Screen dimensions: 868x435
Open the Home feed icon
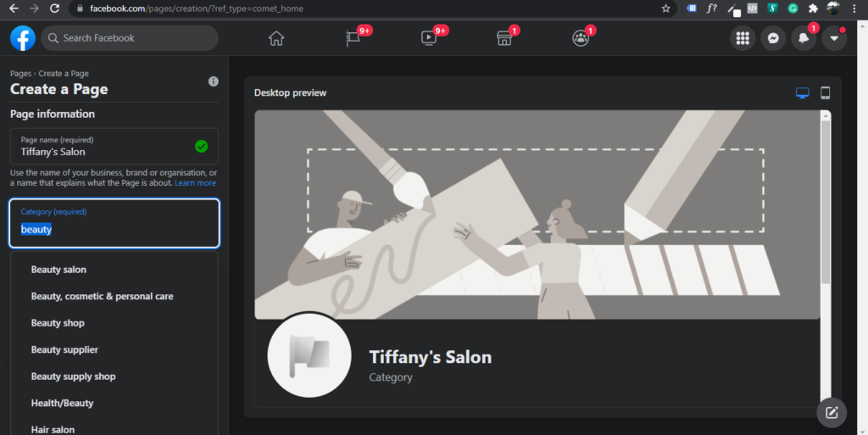[276, 38]
